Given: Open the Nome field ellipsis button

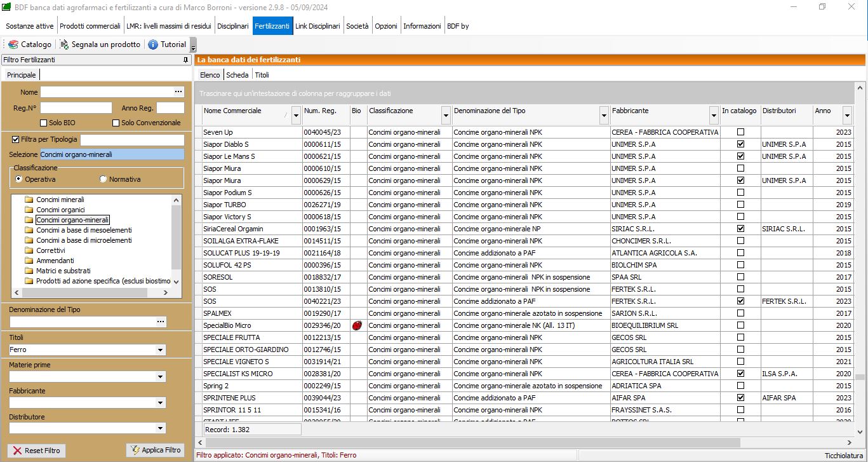Looking at the screenshot, I should tap(178, 92).
